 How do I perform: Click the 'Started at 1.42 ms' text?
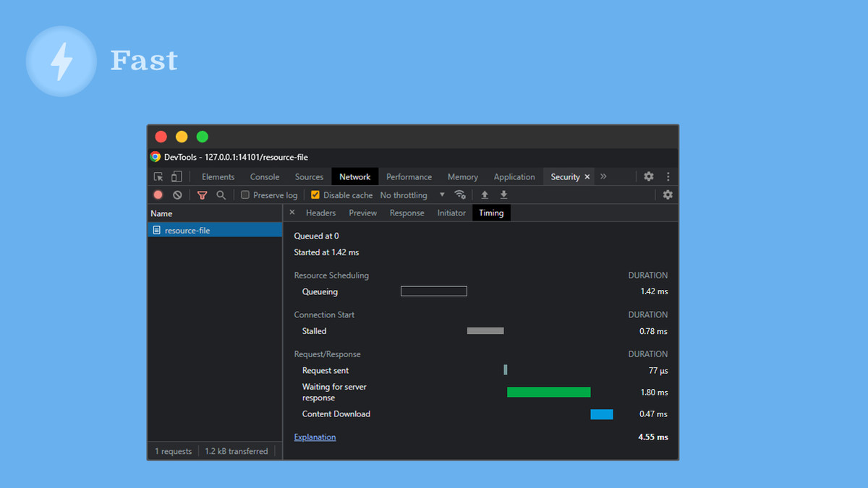(x=326, y=252)
